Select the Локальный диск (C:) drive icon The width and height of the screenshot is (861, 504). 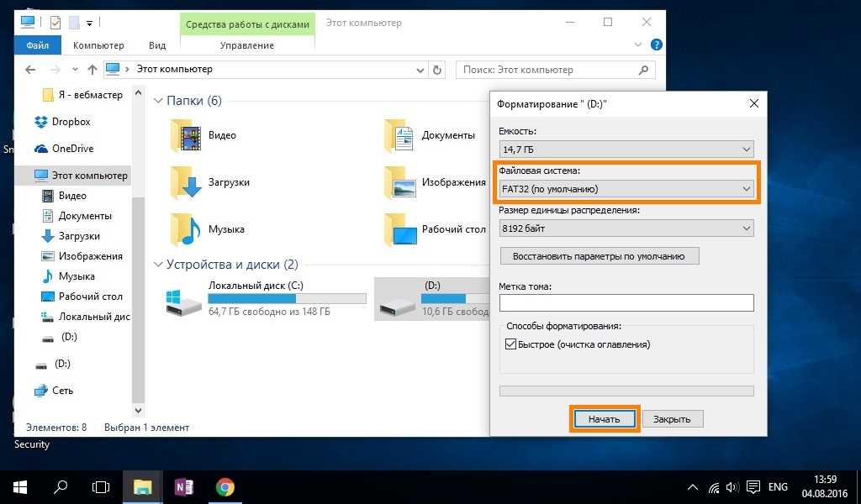pyautogui.click(x=182, y=302)
